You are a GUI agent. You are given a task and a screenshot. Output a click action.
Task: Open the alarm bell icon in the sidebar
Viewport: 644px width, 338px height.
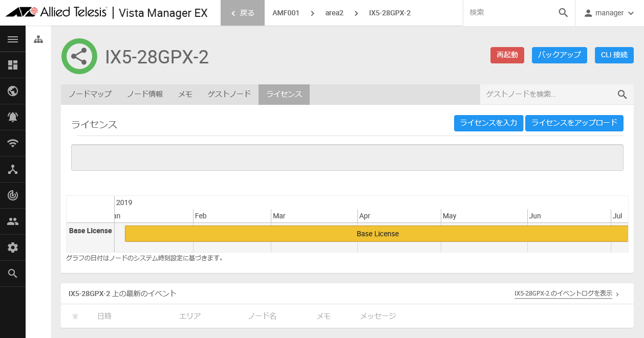pyautogui.click(x=13, y=117)
